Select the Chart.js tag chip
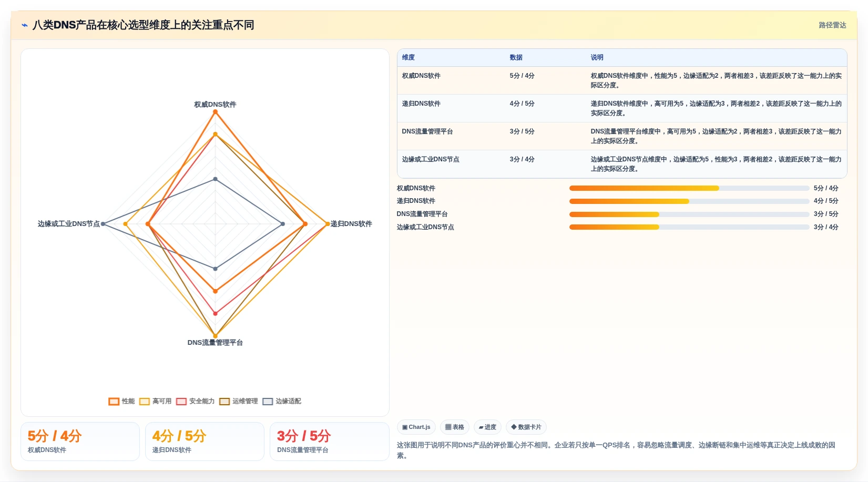The height and width of the screenshot is (482, 868). tap(416, 427)
